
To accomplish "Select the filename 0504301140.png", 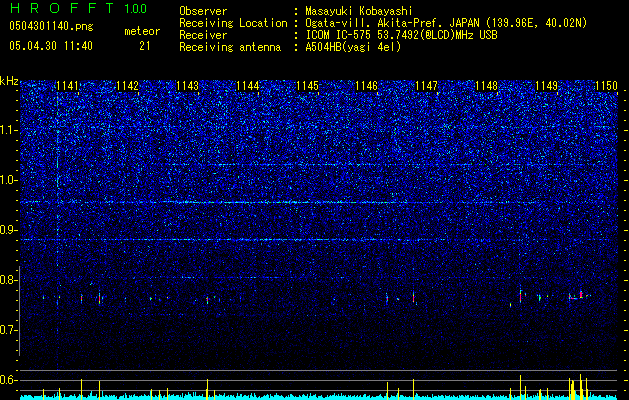I will (51, 26).
